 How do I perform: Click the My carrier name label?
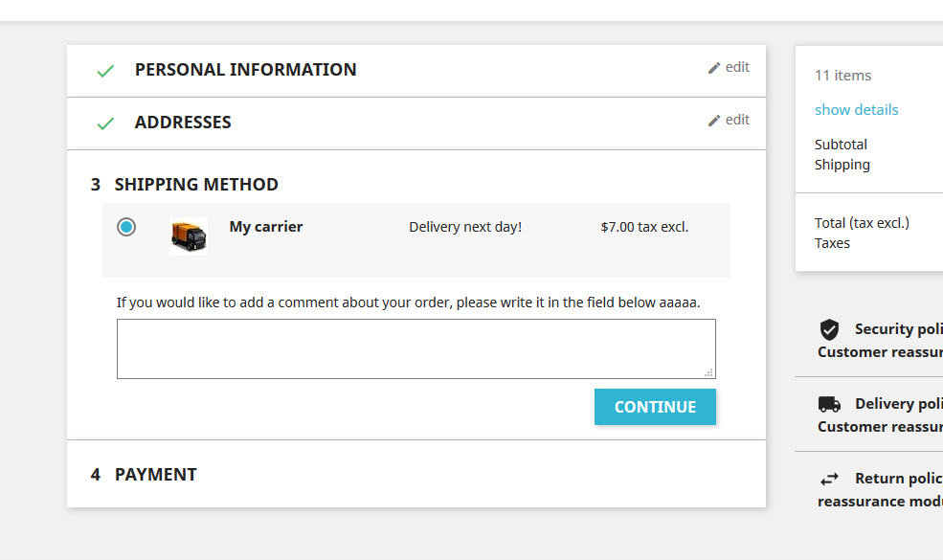click(266, 227)
